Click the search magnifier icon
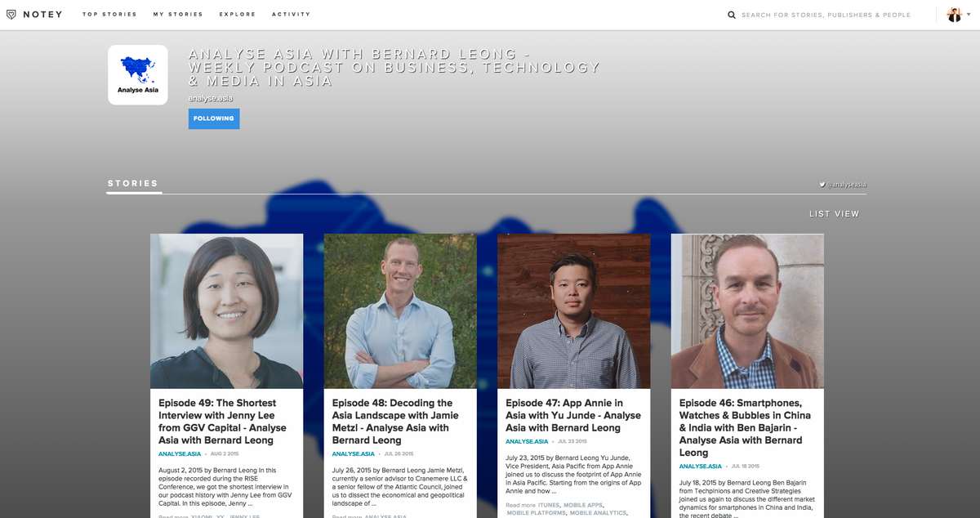The image size is (980, 518). [x=732, y=15]
